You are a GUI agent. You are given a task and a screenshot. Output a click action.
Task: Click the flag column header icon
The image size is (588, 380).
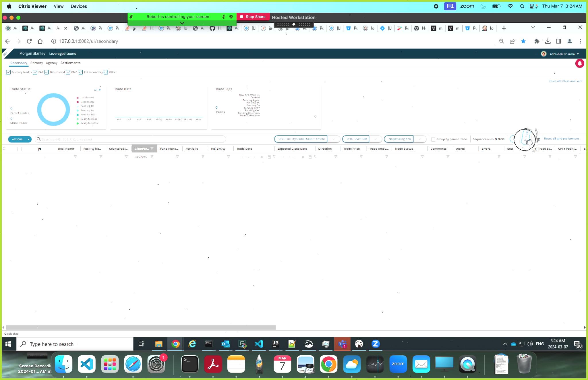click(40, 149)
